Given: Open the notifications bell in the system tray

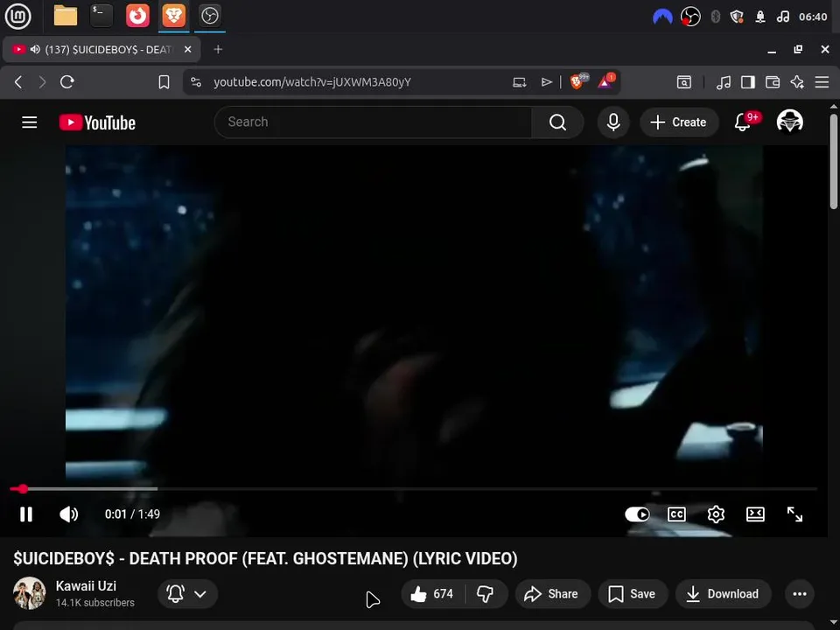Looking at the screenshot, I should coord(760,17).
